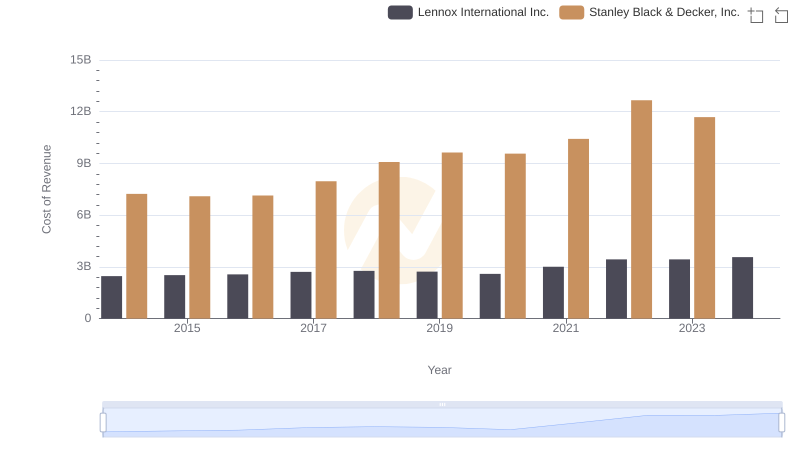Click the Lennox bar for 2021
Screen dimensions: 800x461
click(554, 292)
